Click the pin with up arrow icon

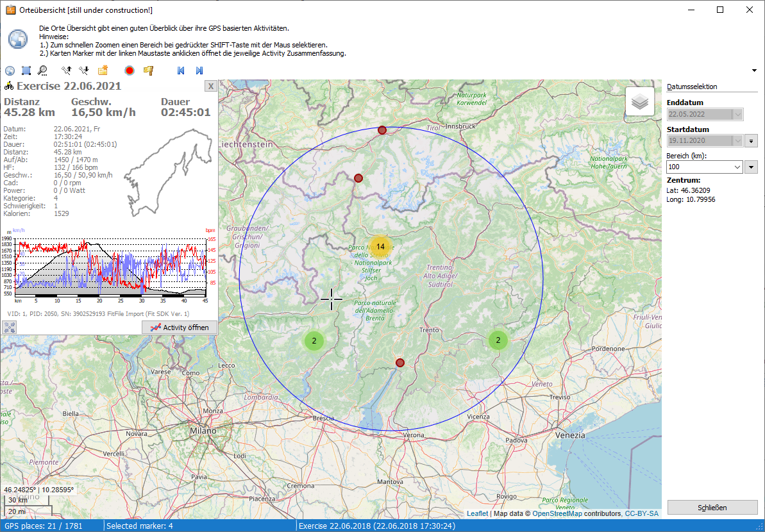tap(66, 71)
